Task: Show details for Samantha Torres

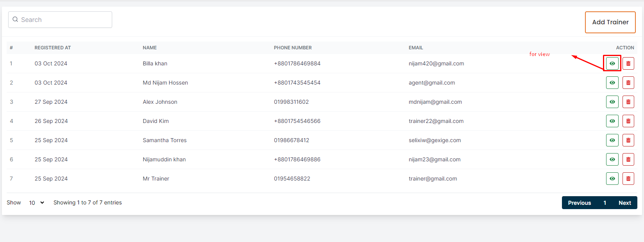Action: click(x=612, y=140)
